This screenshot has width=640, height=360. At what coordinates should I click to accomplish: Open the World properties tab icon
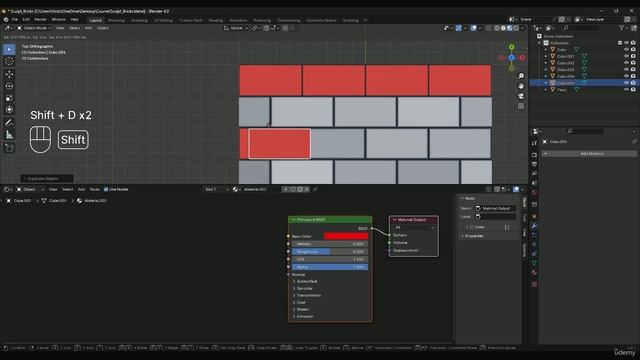click(534, 193)
